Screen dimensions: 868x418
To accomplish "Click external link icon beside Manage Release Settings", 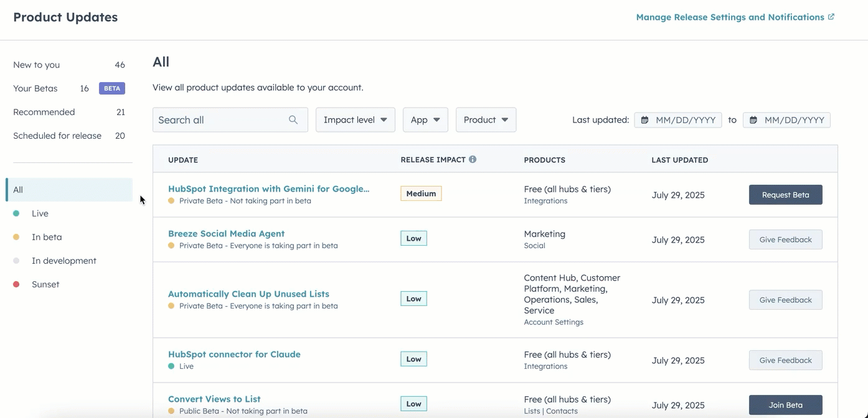I will point(831,17).
